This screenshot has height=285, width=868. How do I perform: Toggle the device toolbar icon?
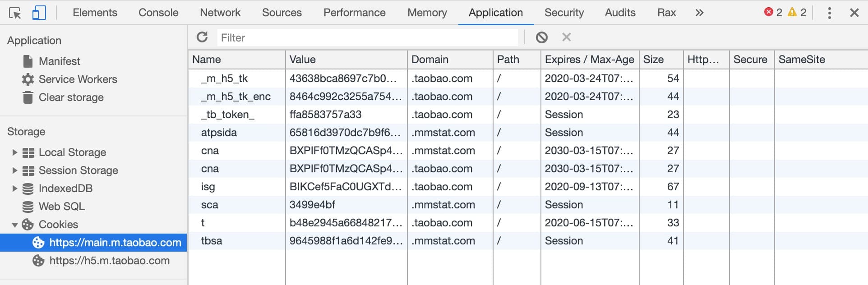(x=39, y=13)
